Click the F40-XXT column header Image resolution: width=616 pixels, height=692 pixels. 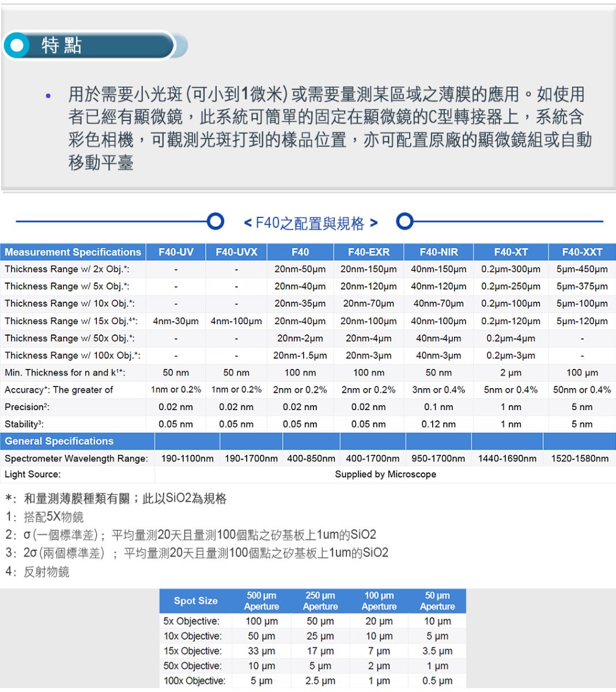[x=582, y=252]
